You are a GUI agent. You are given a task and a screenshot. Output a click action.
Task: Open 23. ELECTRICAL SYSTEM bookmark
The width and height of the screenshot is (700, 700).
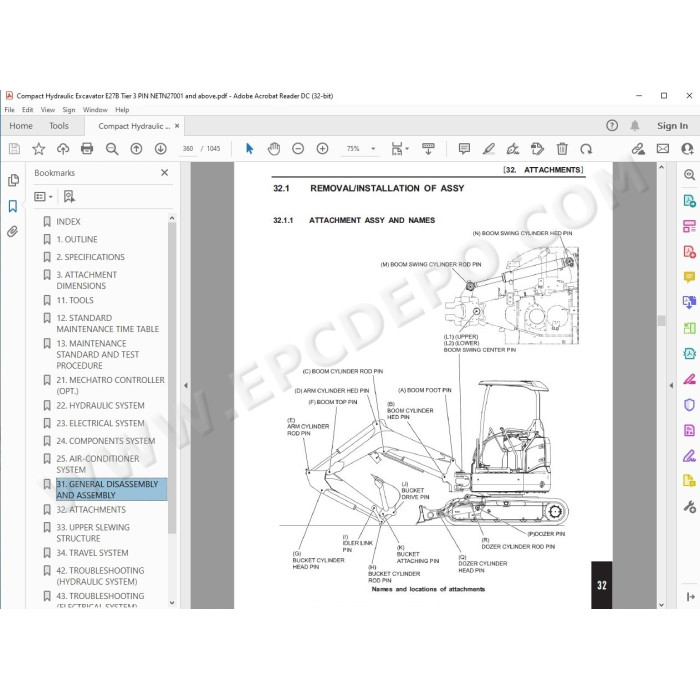coord(100,423)
